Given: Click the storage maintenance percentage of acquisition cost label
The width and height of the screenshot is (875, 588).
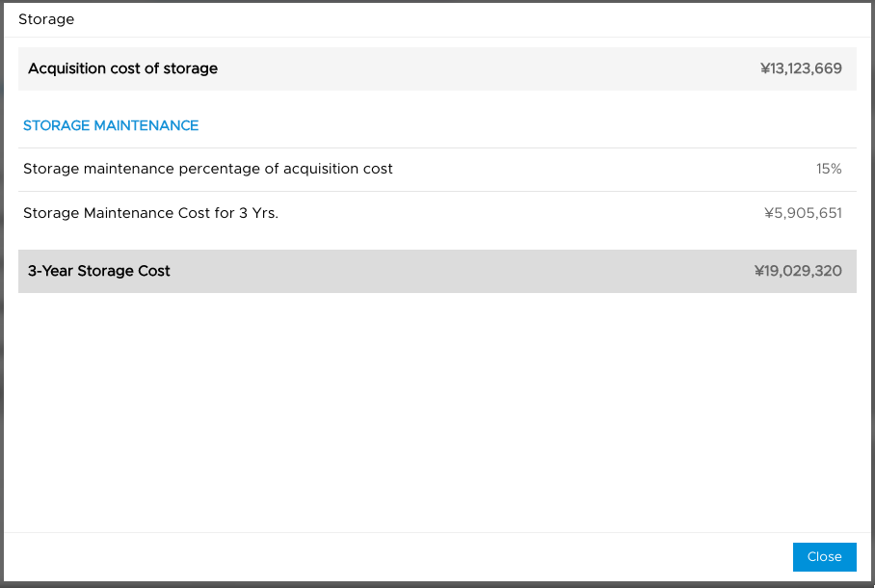Looking at the screenshot, I should (x=207, y=169).
